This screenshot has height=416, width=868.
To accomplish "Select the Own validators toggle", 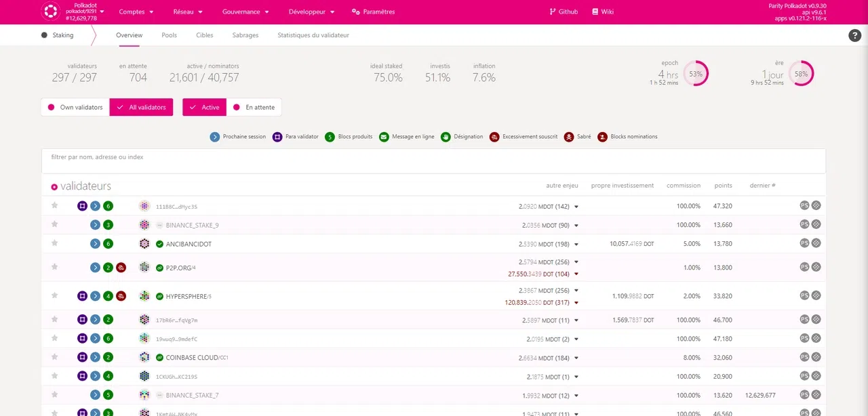I will pyautogui.click(x=75, y=107).
